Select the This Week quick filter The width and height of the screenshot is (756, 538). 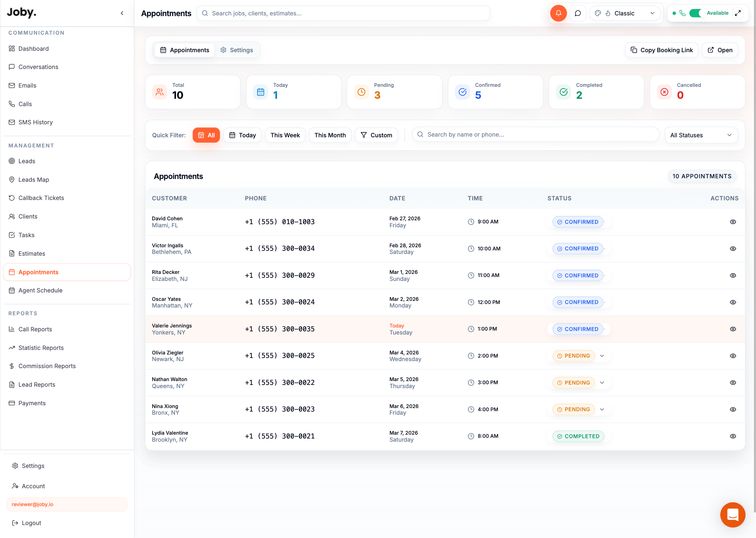coord(285,135)
